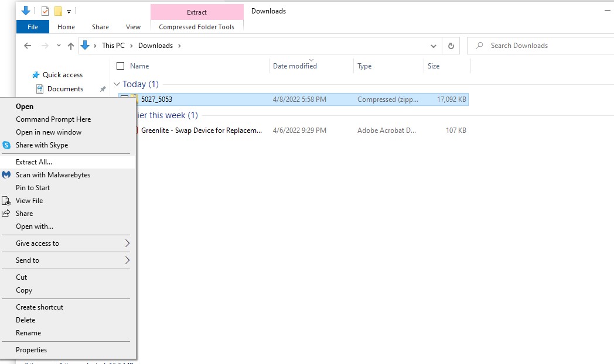Collapse the Today (1) group
This screenshot has width=614, height=364.
117,84
